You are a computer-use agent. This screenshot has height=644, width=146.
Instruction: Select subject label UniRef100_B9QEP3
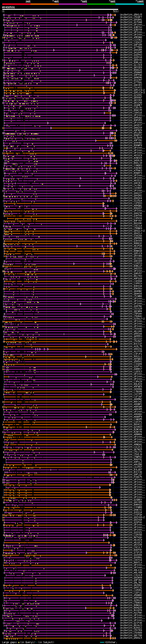pos(131,173)
